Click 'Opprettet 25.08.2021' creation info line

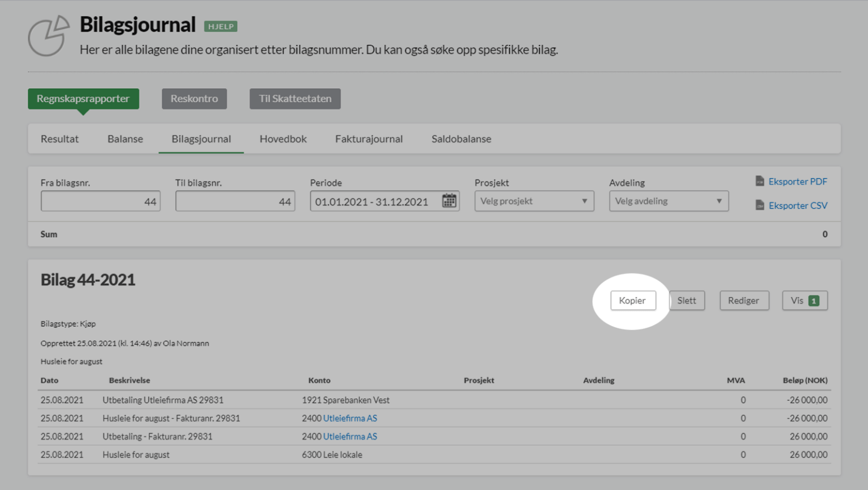point(124,343)
